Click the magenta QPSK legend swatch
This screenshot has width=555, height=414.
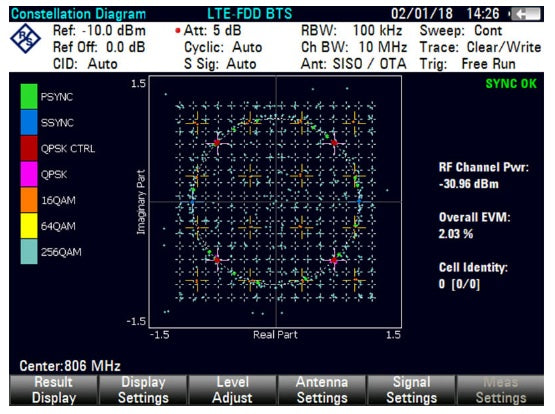coord(29,174)
